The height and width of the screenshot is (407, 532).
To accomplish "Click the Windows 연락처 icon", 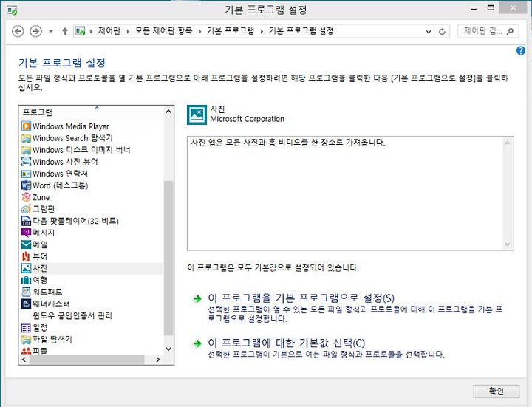I will point(26,174).
